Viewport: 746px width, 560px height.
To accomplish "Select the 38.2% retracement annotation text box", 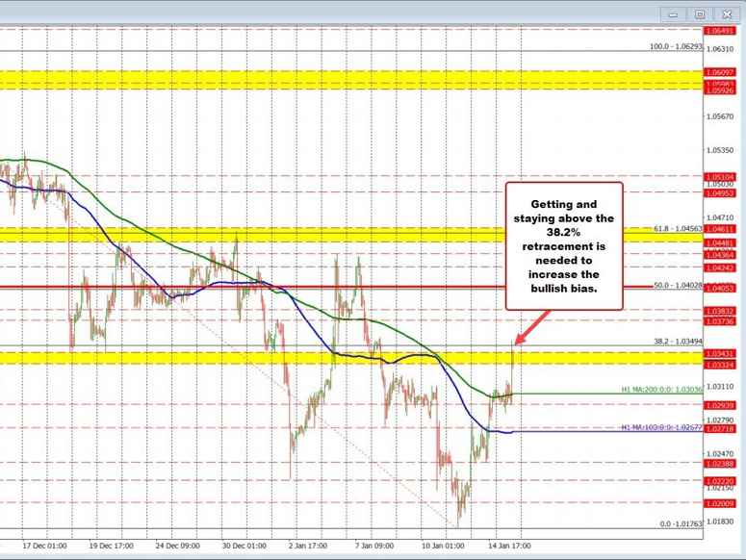I will 564,245.
